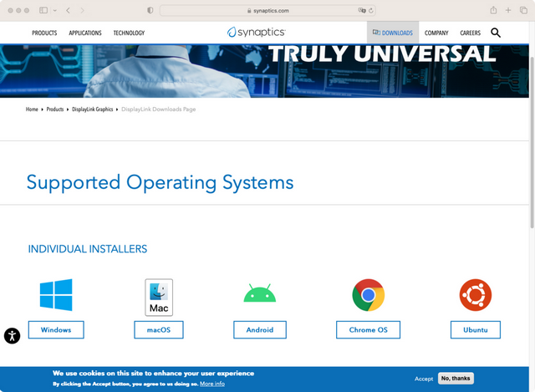The image size is (535, 392).
Task: Show Safari sidebar
Action: point(43,10)
